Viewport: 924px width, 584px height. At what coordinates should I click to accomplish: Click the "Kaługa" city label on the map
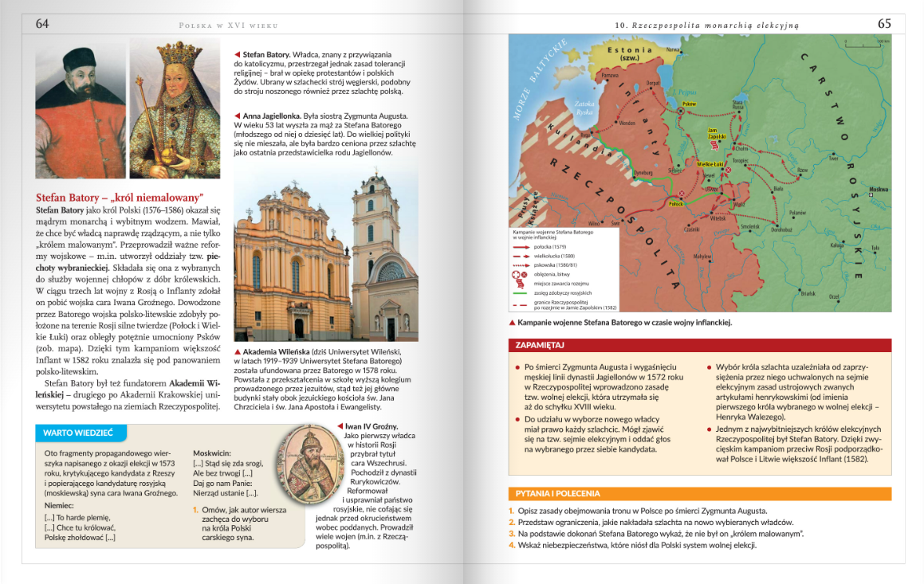coord(837,245)
